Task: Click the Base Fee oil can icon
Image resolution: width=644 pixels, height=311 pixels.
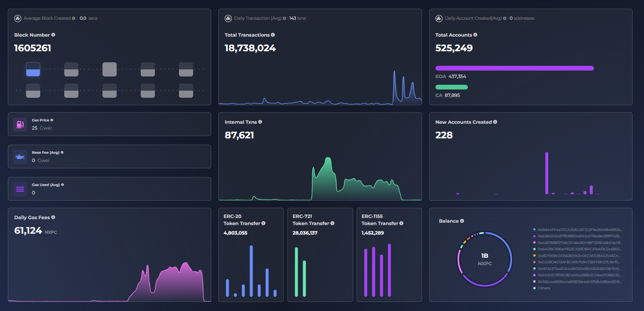Action: [20, 156]
